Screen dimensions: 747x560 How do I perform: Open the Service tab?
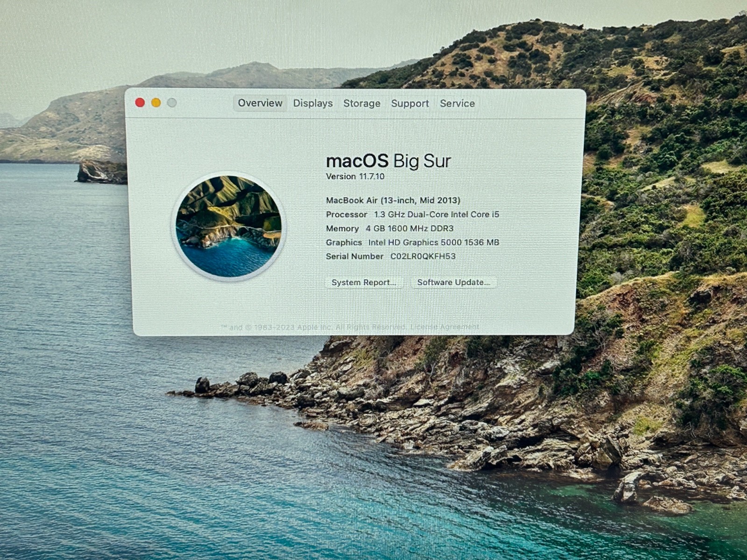click(457, 103)
